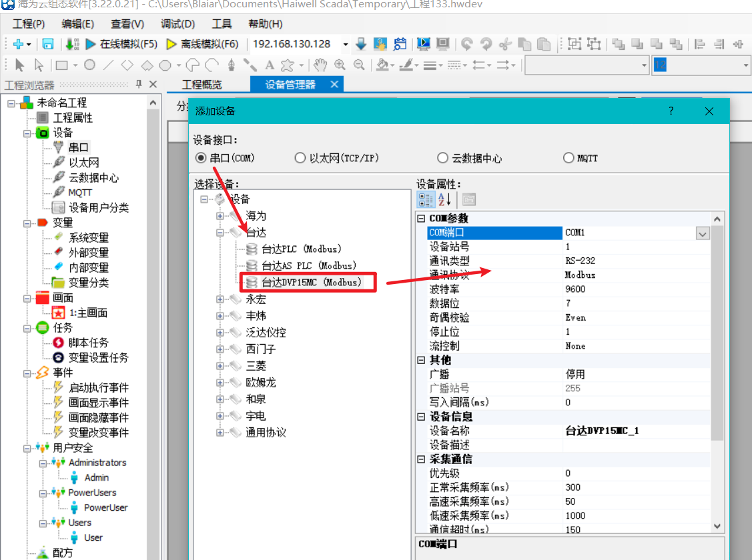Select the hand pan tool

tap(320, 65)
